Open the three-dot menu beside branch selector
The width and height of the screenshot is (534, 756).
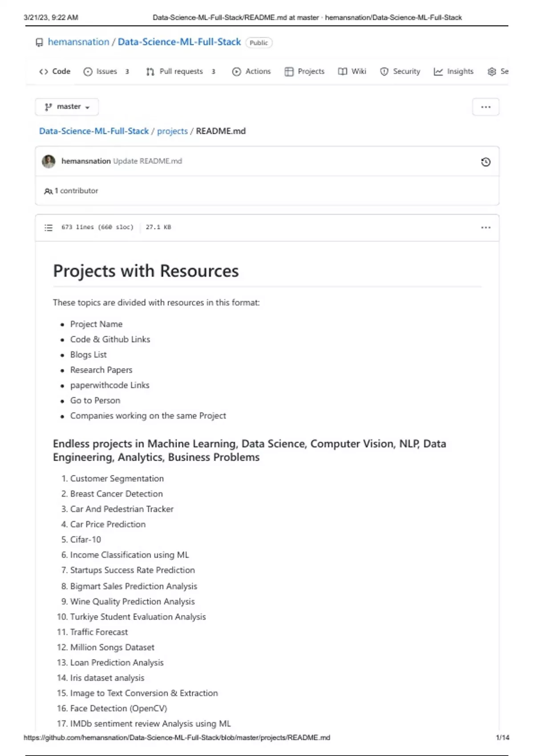[x=485, y=107]
